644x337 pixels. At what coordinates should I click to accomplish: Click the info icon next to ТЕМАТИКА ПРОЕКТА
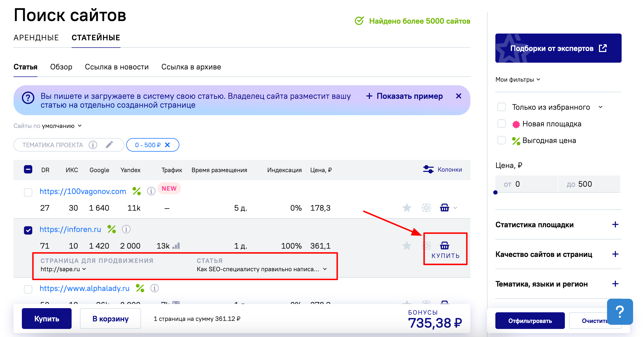[x=93, y=145]
